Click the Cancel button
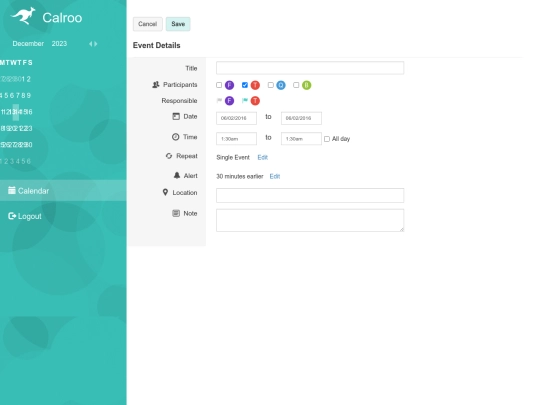The width and height of the screenshot is (540, 405). (x=147, y=24)
